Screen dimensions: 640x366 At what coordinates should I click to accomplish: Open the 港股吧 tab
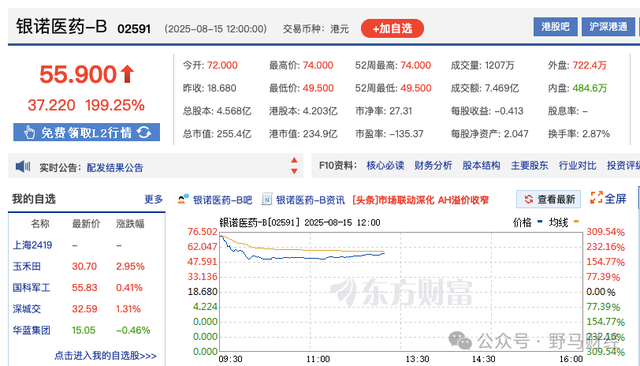tap(555, 27)
